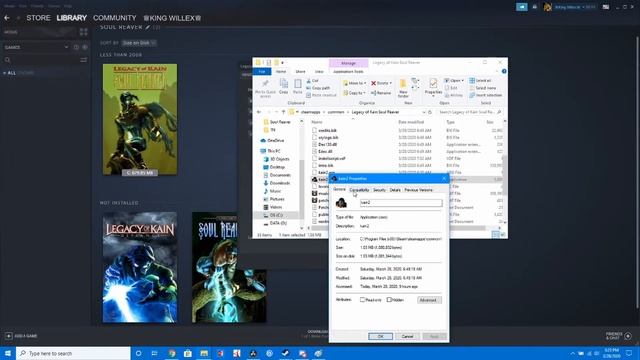Viewport: 640px width, 360px height.
Task: Select the General tab in Properties dialog
Action: [339, 189]
